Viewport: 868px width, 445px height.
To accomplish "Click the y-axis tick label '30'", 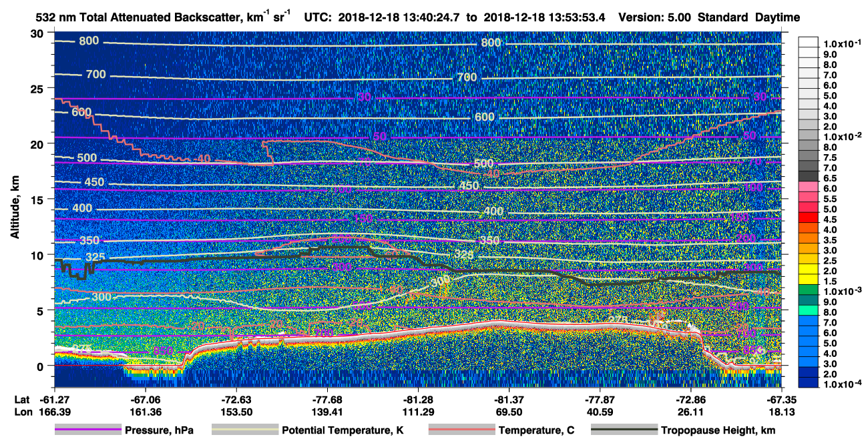I will coord(37,33).
